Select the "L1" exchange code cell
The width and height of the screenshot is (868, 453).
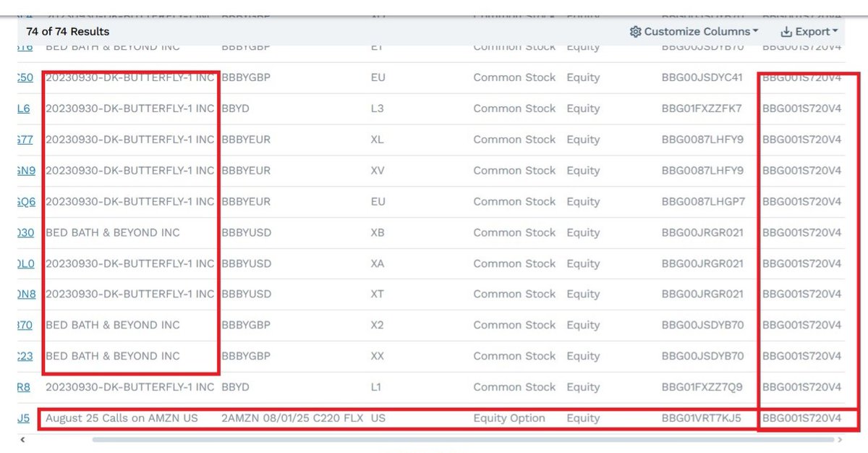(x=376, y=387)
